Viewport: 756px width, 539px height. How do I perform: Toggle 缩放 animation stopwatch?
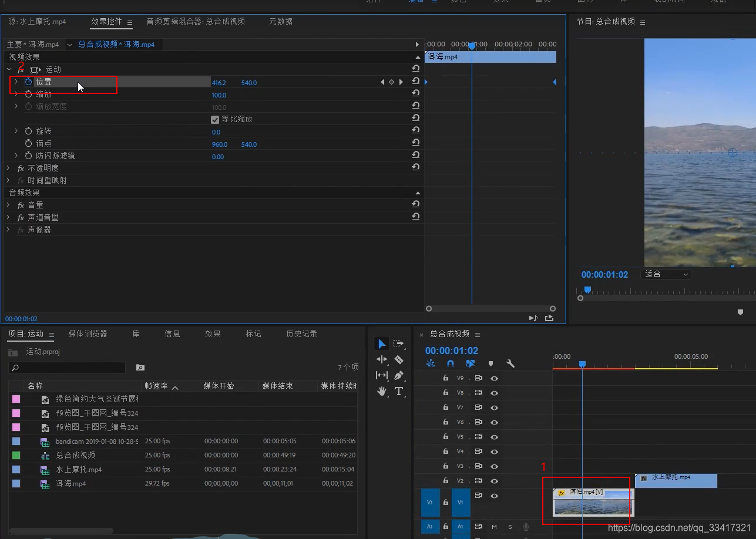(28, 94)
